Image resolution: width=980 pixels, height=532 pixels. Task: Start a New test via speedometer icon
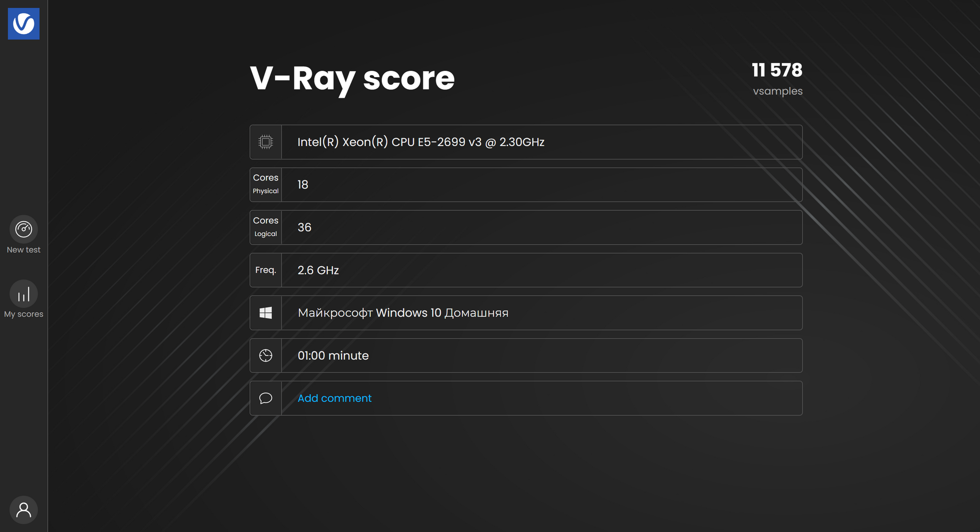(x=23, y=229)
